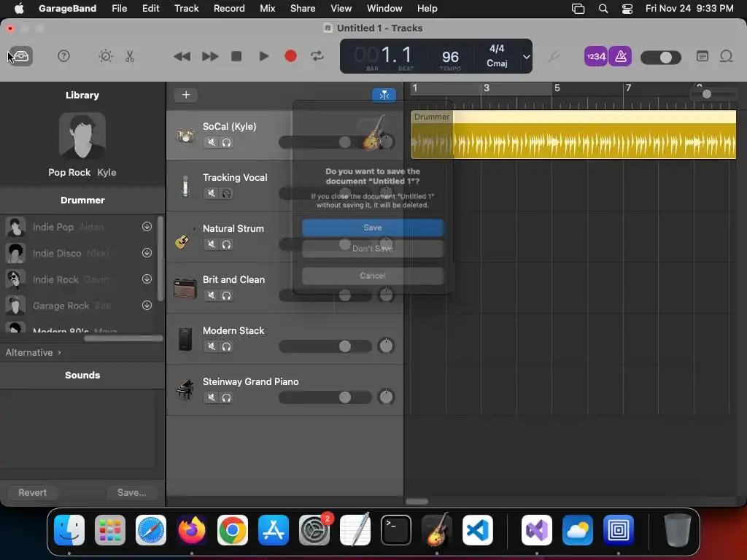Adjust Steinway Grand Piano pan knob
747x560 pixels.
click(x=386, y=397)
